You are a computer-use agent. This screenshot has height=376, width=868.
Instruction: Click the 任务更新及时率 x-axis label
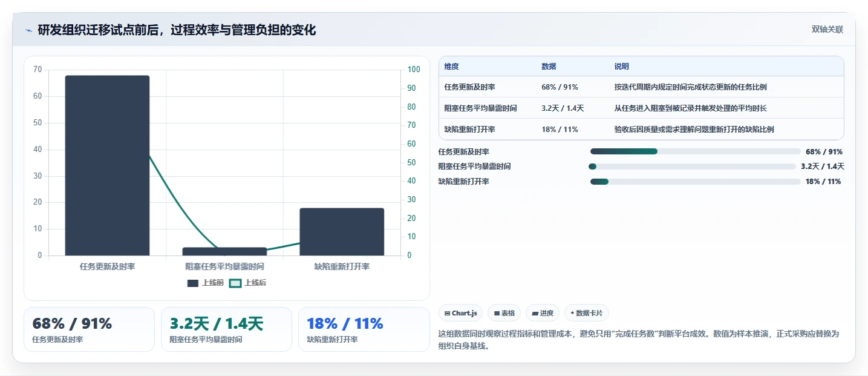pos(107,266)
